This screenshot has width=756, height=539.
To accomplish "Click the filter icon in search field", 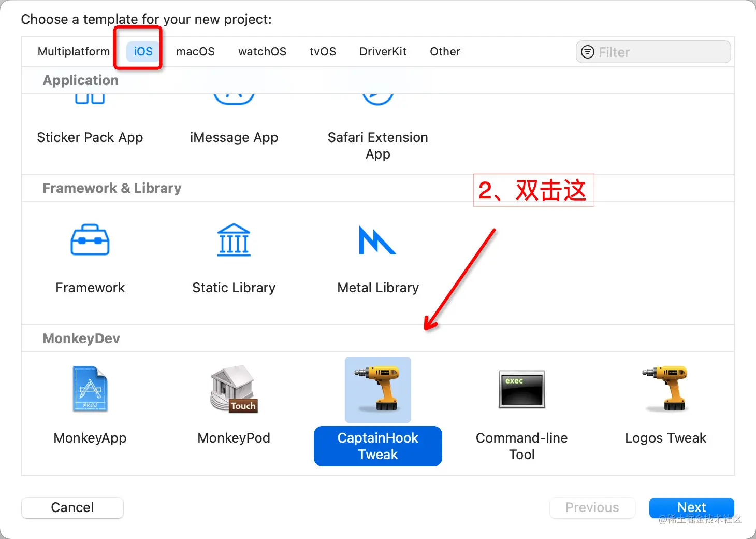I will 588,52.
